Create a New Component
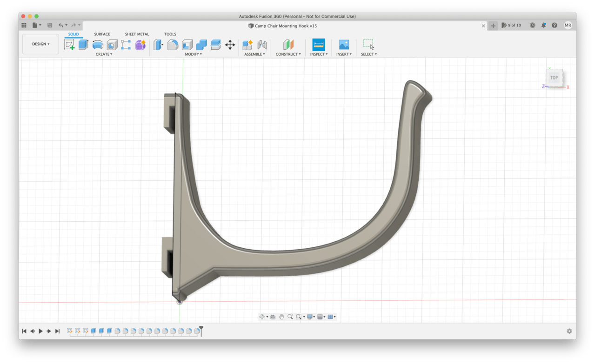 (x=247, y=45)
